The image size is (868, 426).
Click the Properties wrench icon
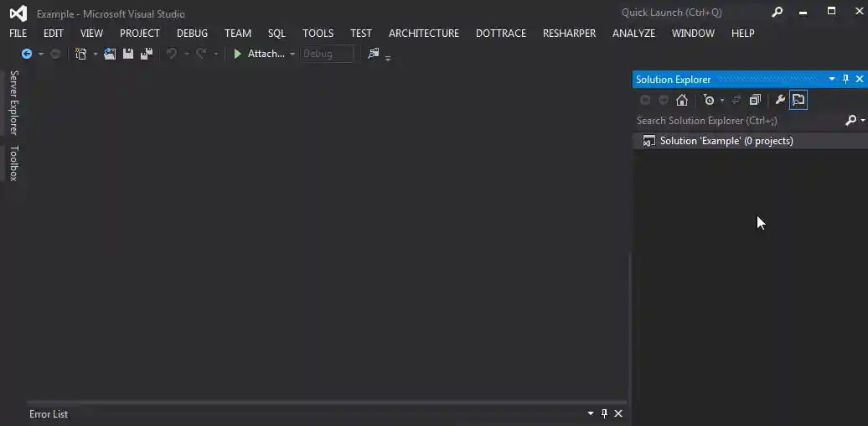780,100
